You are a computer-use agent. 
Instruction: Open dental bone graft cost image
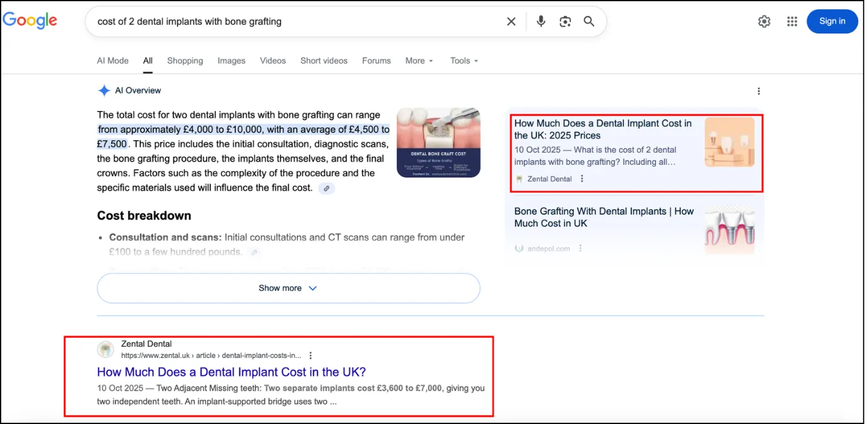point(438,142)
